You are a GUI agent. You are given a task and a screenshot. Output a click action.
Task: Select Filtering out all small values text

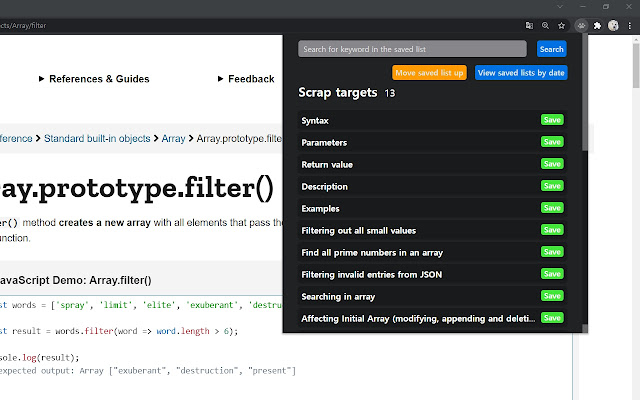tap(358, 231)
